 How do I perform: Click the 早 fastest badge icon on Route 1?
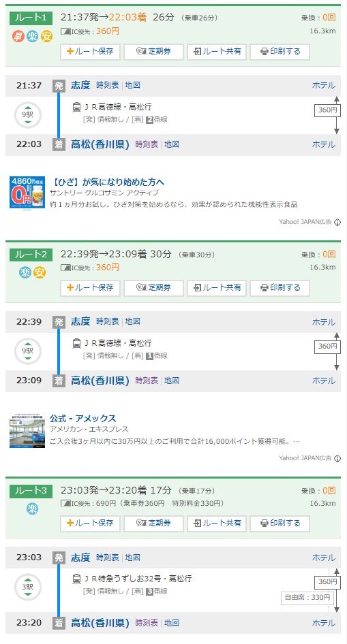18,37
